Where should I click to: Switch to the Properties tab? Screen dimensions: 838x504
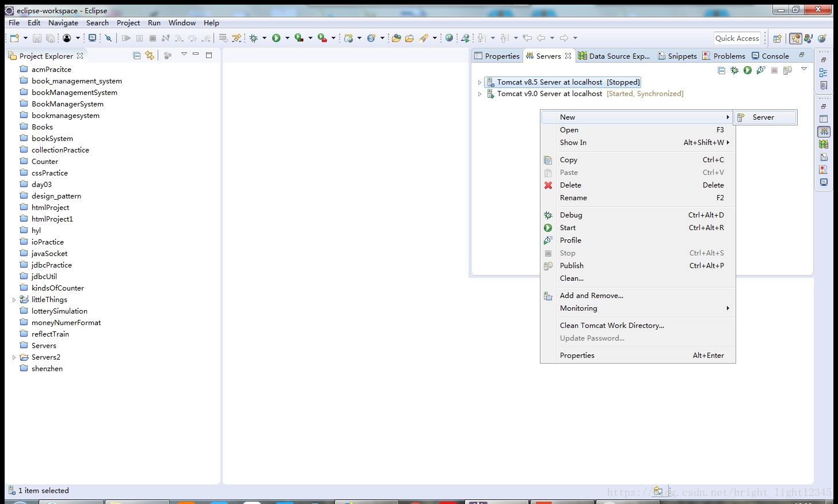[496, 56]
